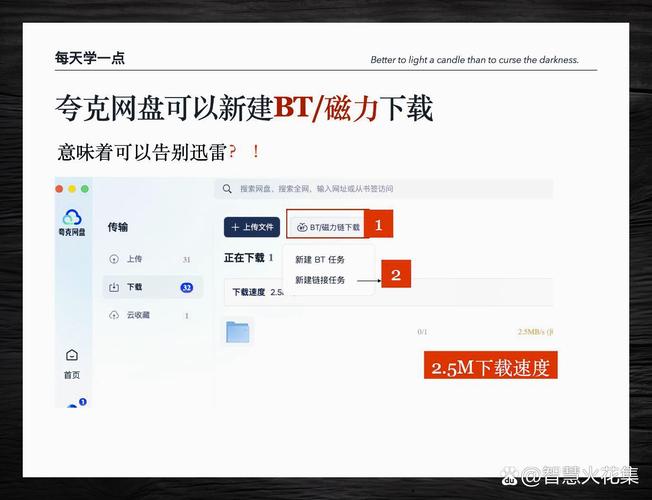The width and height of the screenshot is (652, 500).
Task: Click the 下载 download tray icon
Action: pos(114,287)
